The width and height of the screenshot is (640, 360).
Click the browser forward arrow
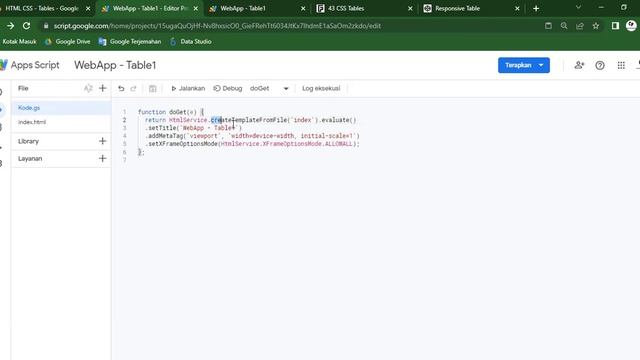10,26
